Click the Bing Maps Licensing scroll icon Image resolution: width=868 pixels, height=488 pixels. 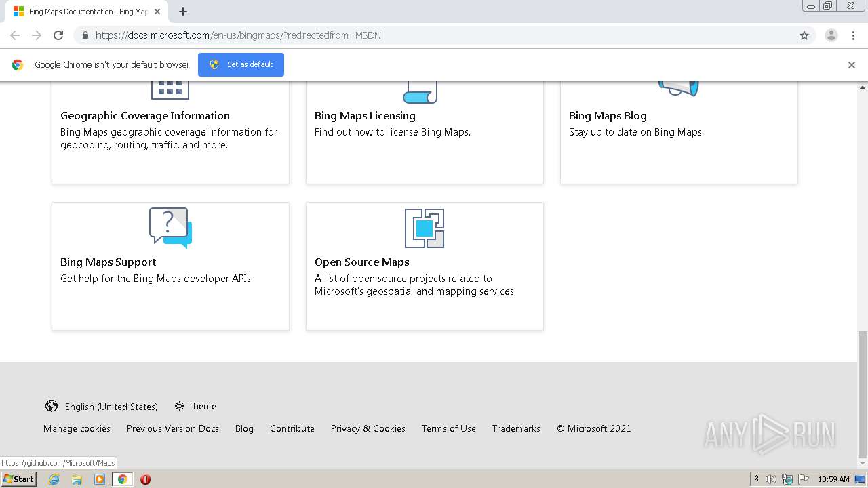pos(420,92)
